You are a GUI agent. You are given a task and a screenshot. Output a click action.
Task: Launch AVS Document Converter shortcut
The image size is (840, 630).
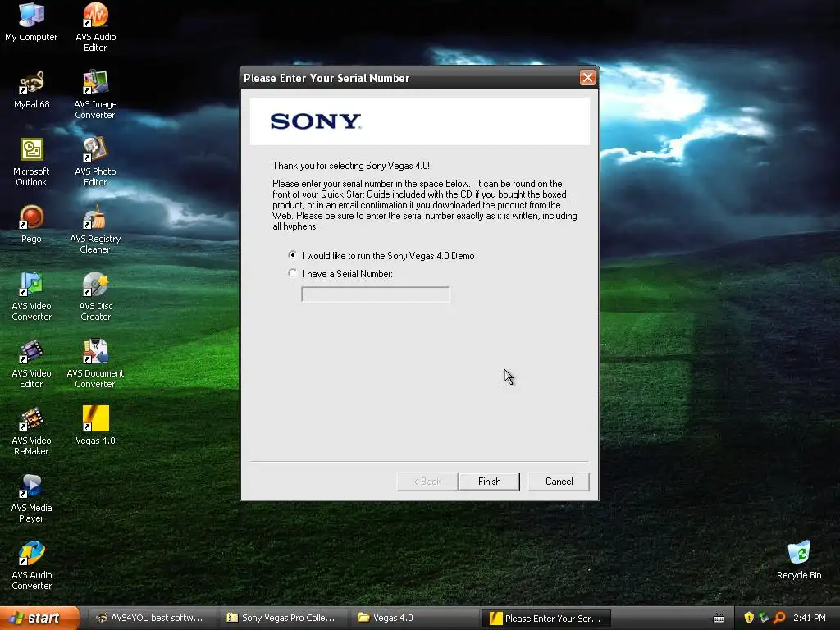[x=95, y=363]
